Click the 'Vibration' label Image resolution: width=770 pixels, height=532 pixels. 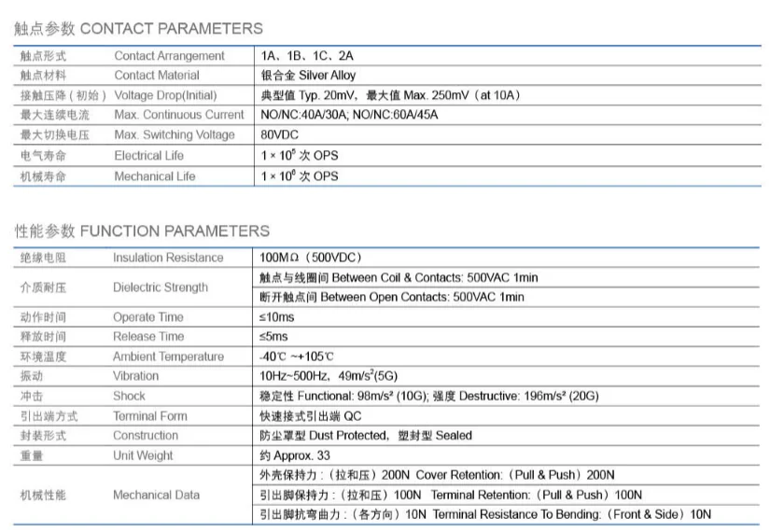(x=135, y=376)
